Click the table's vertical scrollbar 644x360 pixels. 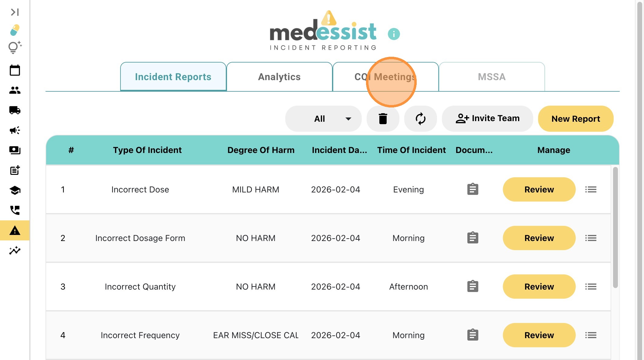click(x=615, y=228)
